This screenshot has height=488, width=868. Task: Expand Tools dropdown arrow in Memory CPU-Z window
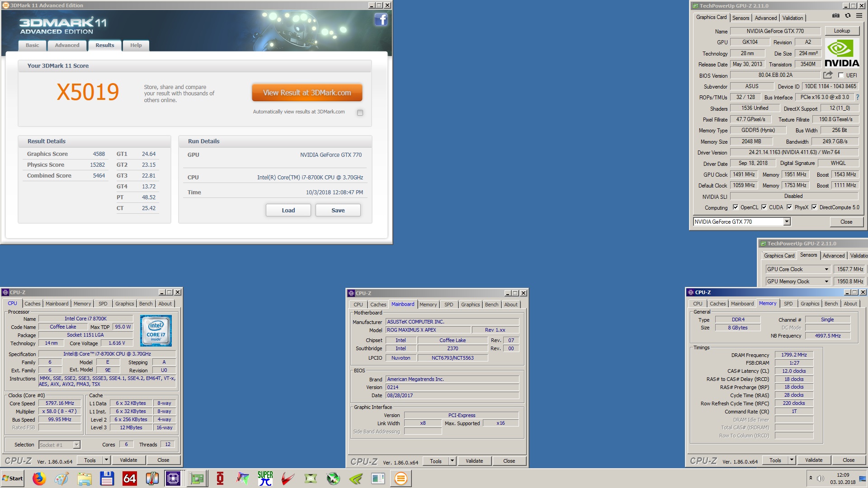tap(792, 460)
